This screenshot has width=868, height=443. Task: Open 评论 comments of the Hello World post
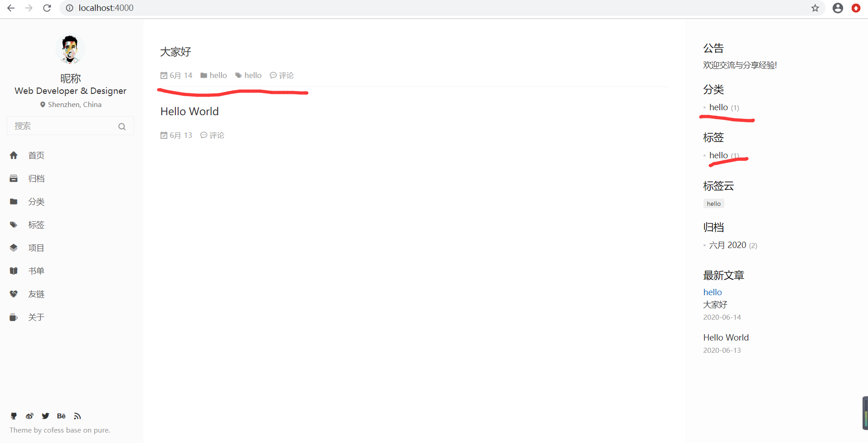[x=217, y=135]
